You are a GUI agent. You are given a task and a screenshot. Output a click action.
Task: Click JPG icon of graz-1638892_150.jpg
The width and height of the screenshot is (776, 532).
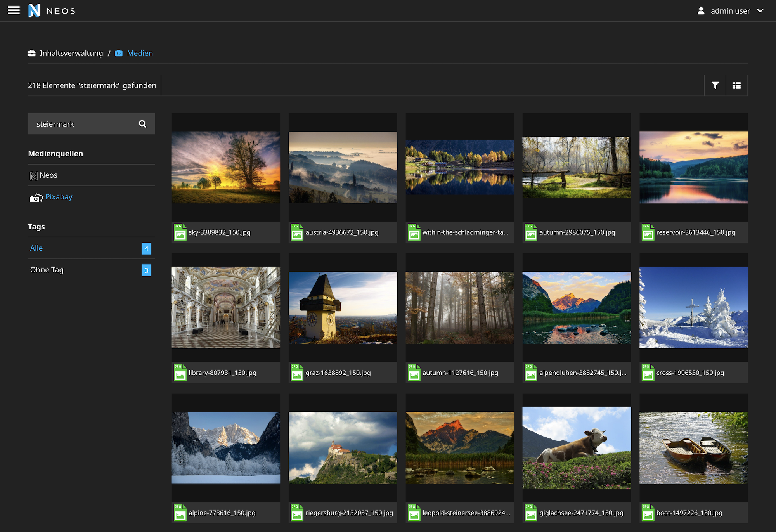point(297,373)
